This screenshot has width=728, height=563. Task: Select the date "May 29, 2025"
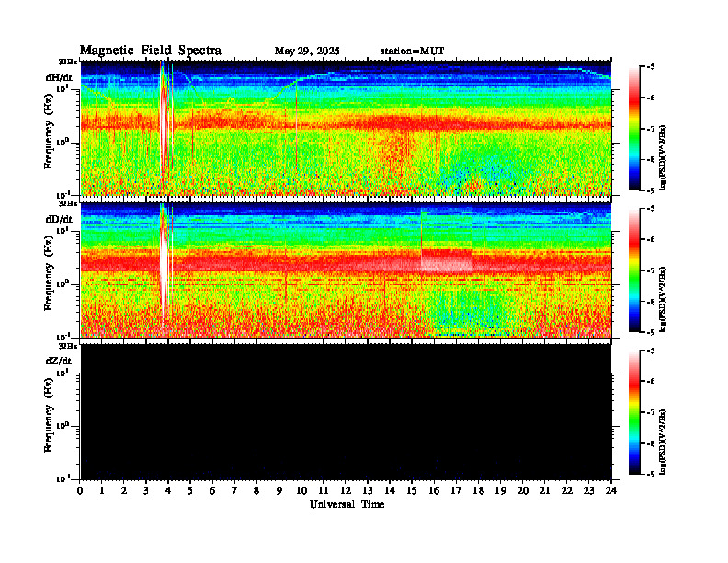[x=307, y=52]
